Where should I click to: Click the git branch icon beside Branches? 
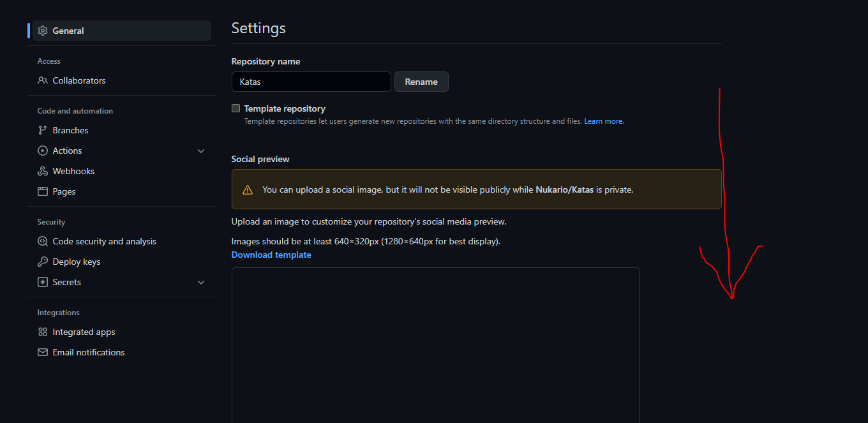click(43, 130)
